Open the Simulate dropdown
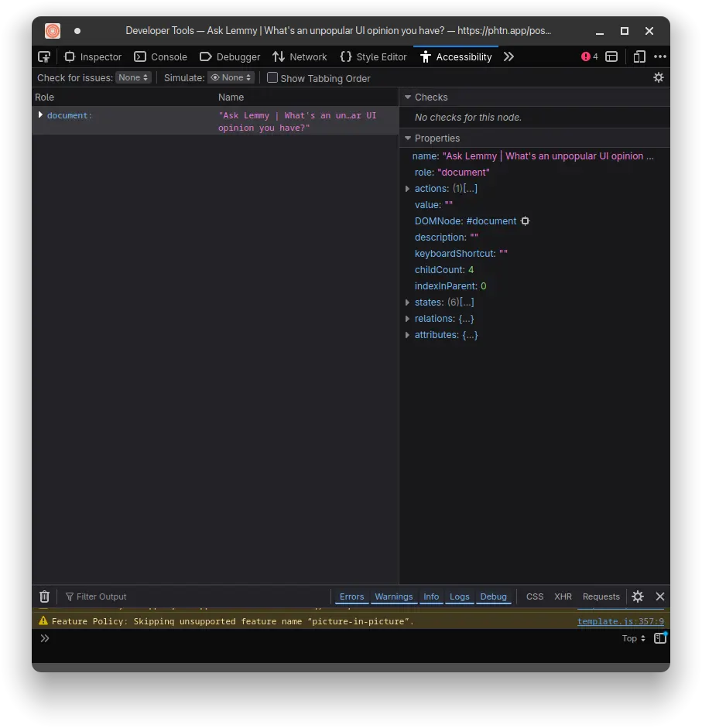 [x=231, y=77]
